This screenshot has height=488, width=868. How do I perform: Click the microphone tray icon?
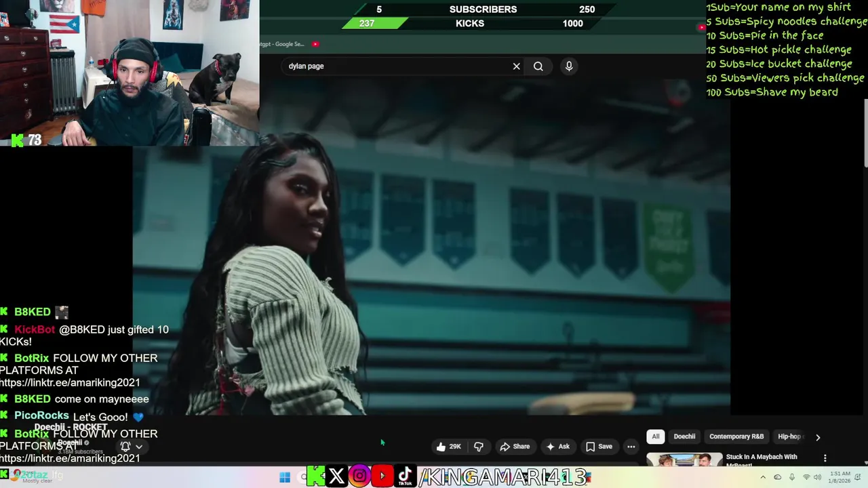click(791, 477)
